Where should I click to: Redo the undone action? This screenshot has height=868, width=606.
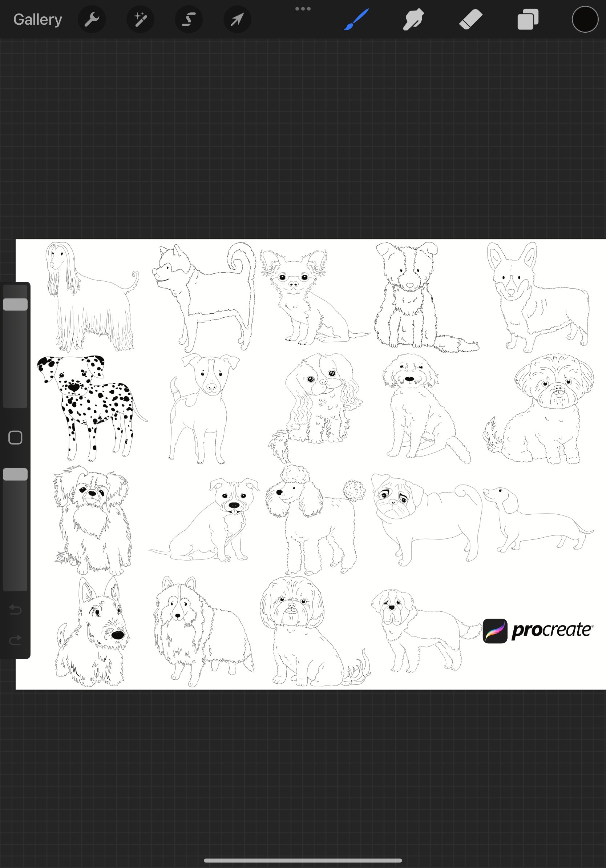click(x=16, y=640)
